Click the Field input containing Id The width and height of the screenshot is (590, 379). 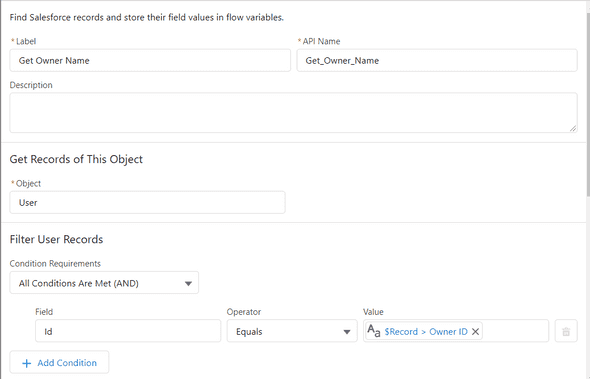(x=128, y=331)
